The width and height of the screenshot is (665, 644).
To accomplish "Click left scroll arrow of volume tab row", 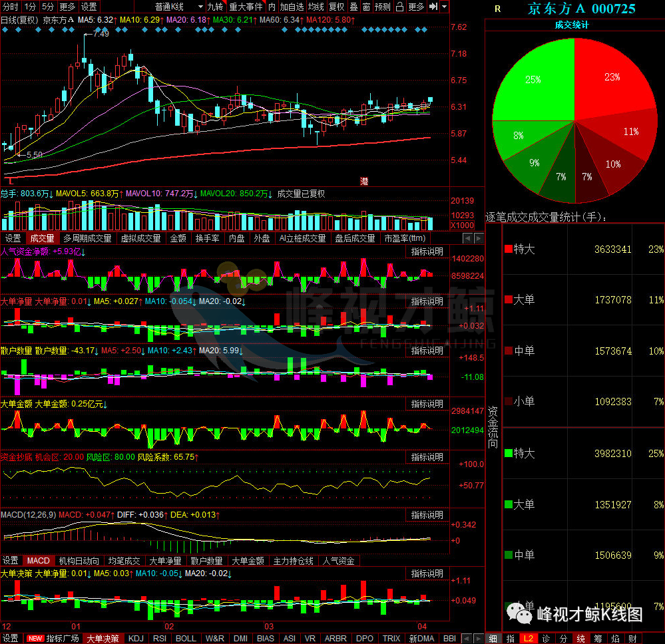I will click(467, 238).
